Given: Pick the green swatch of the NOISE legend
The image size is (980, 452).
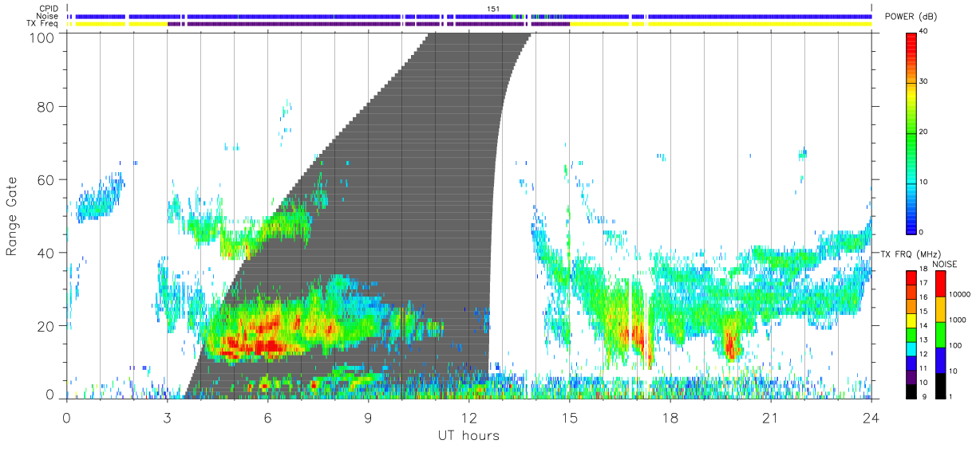Looking at the screenshot, I should (940, 335).
